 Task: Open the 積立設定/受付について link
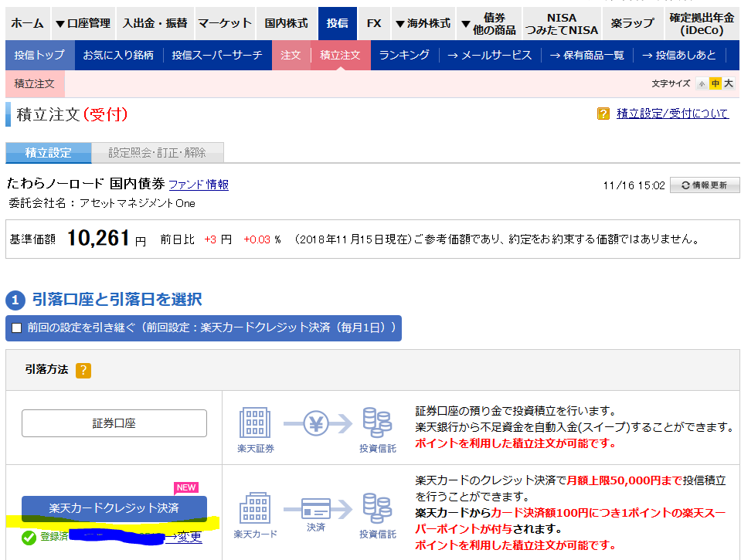[672, 114]
